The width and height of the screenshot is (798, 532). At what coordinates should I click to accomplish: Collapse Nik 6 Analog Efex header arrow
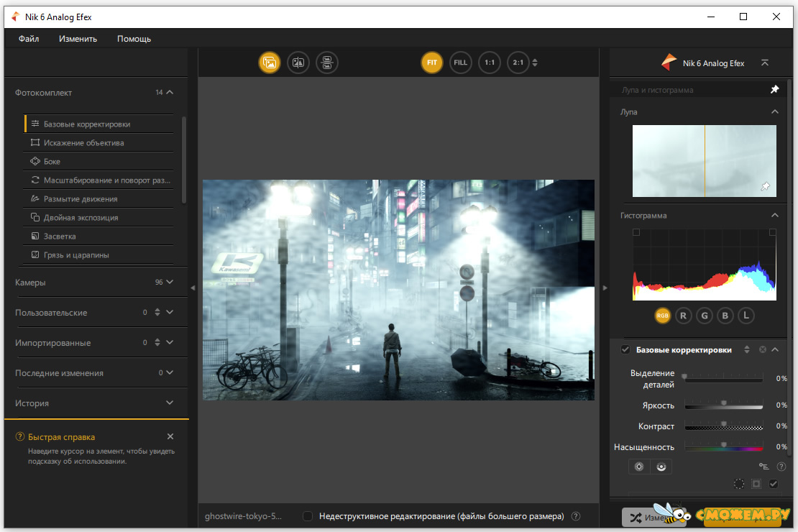click(764, 63)
